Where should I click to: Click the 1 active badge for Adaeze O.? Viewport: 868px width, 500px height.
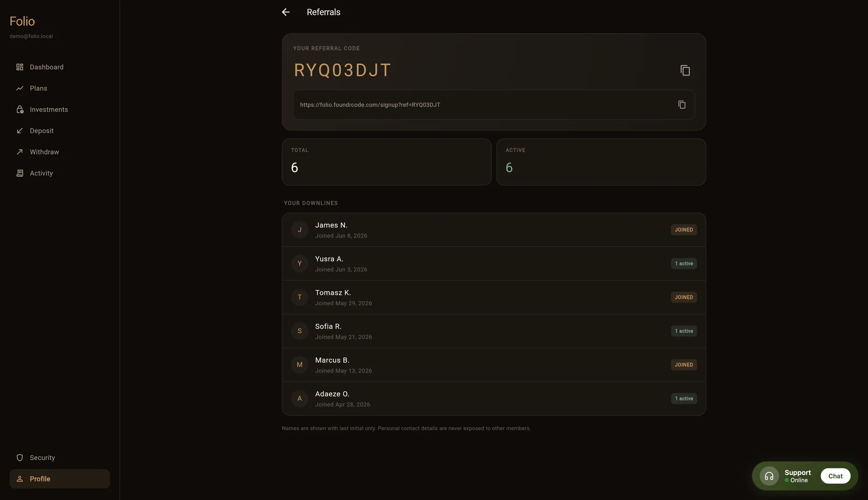pos(684,398)
